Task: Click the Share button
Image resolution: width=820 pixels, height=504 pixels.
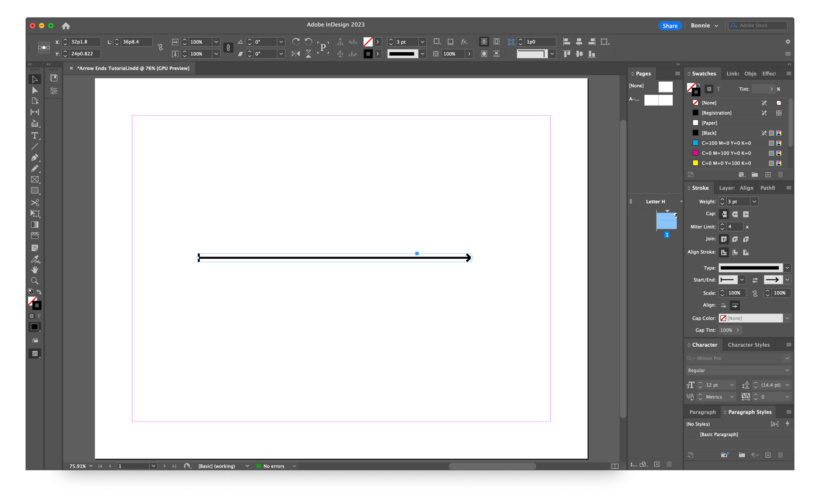Action: coord(669,25)
